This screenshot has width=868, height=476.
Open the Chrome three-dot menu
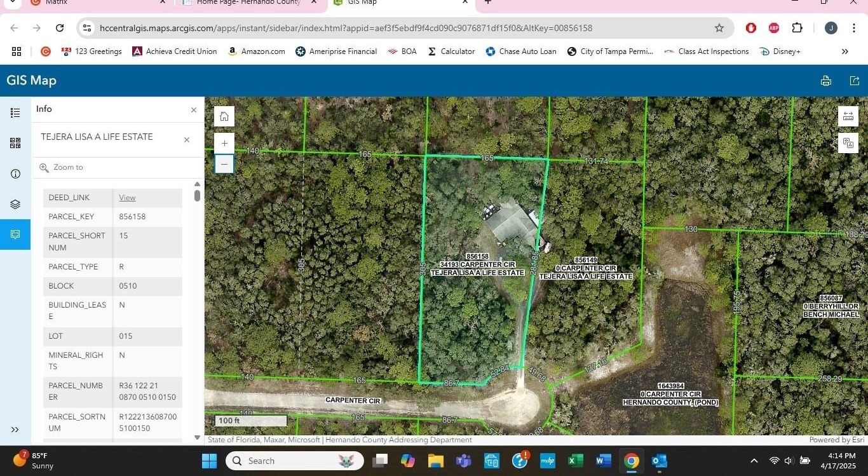[855, 28]
